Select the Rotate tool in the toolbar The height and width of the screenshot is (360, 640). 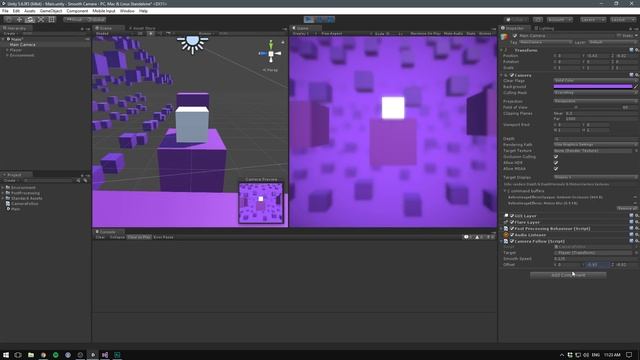30,19
